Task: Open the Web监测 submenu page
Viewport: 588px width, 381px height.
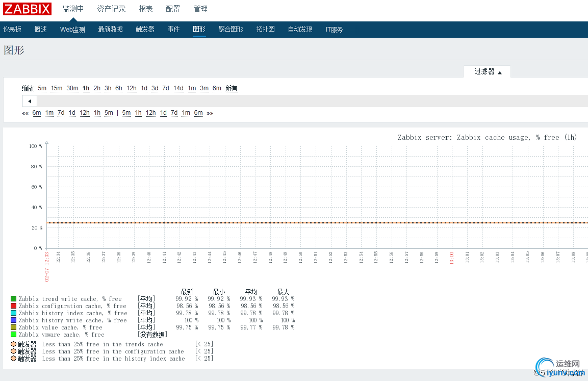Action: coord(73,29)
